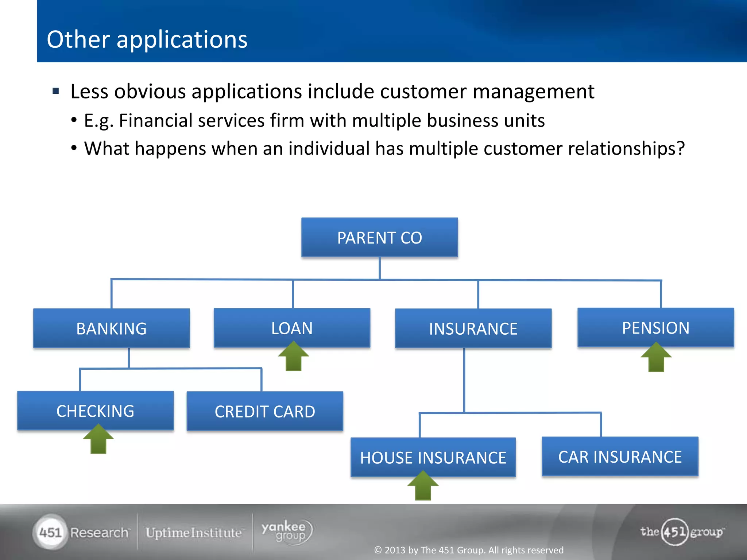Select the PENSION box
The image size is (747, 560).
coord(655,327)
